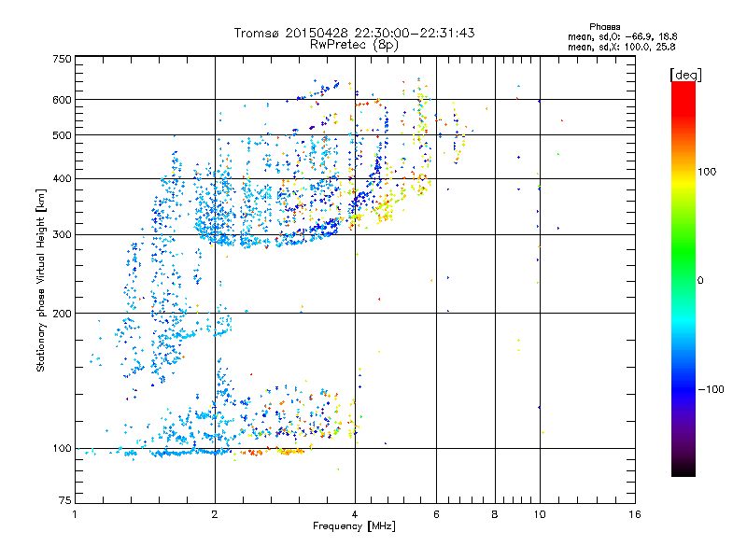The image size is (747, 560).
Task: Click the colorbar tick label '100'
Action: tap(707, 172)
